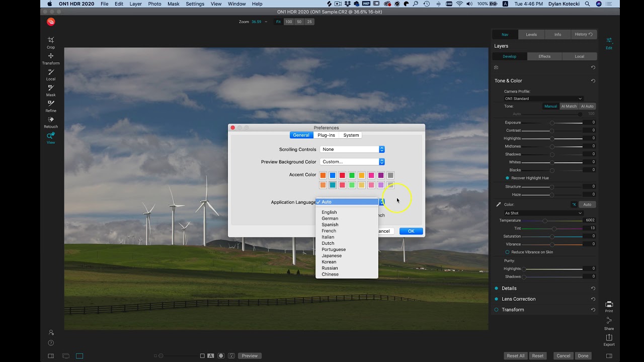Screen dimensions: 644x362
Task: Pick the red accent color swatch
Action: coord(342,175)
